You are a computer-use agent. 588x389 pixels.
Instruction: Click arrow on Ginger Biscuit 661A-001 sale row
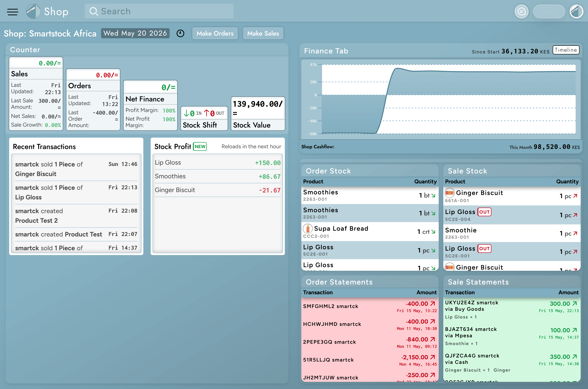(575, 196)
